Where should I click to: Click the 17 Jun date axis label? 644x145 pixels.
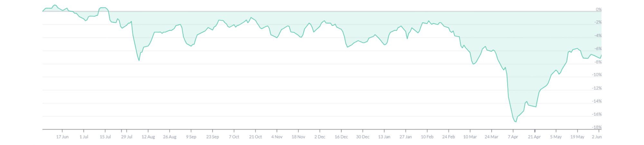(62, 137)
